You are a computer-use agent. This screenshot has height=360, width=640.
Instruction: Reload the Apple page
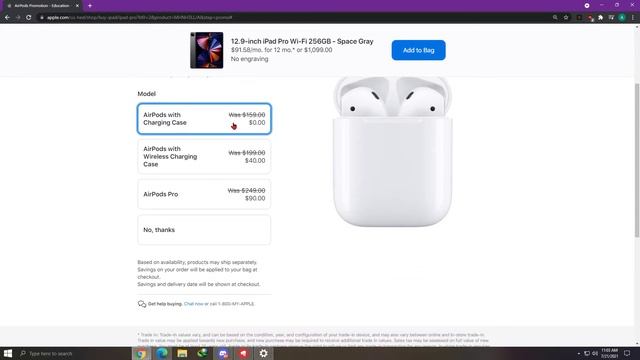coord(29,18)
